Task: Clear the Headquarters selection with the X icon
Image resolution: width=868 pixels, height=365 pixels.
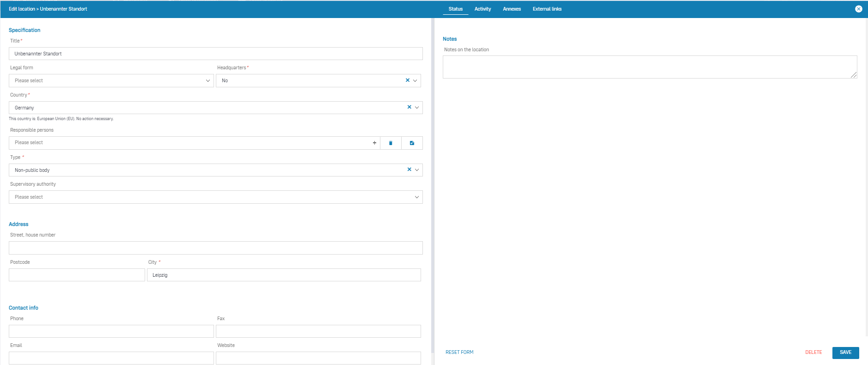Action: pos(407,80)
